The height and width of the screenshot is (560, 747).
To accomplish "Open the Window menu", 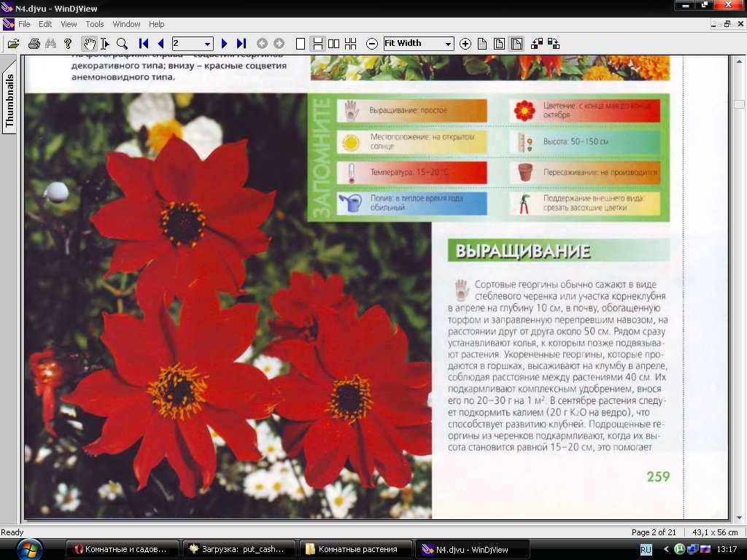I will (126, 24).
